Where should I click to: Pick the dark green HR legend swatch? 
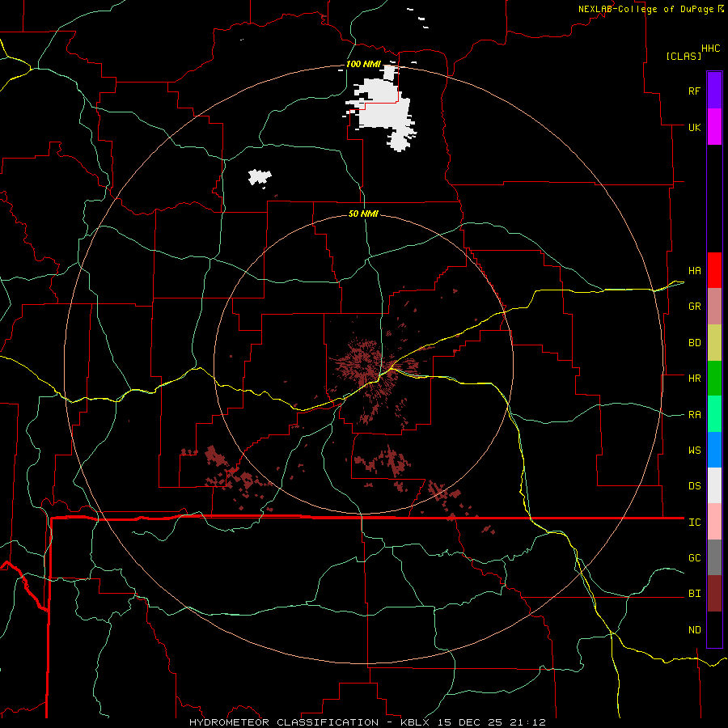coord(714,378)
